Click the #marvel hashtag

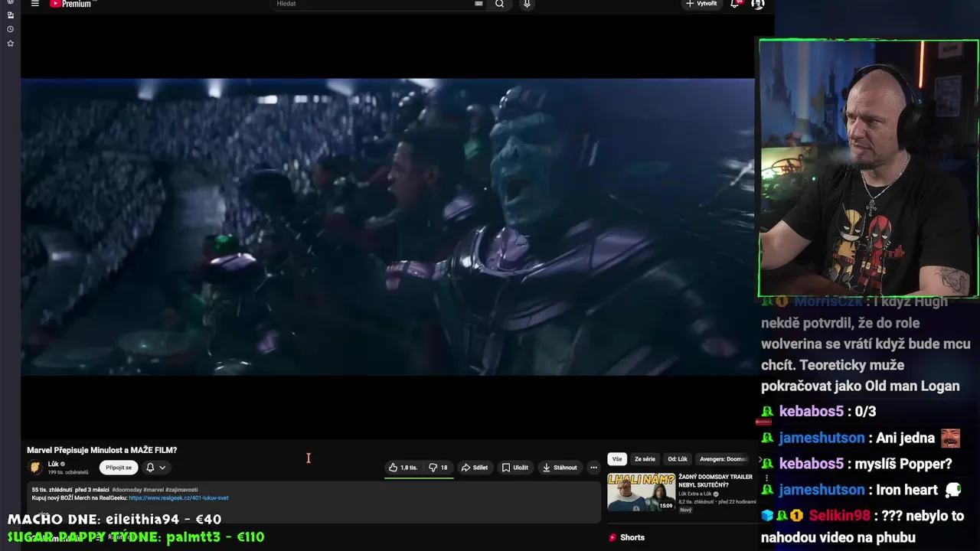tap(153, 489)
